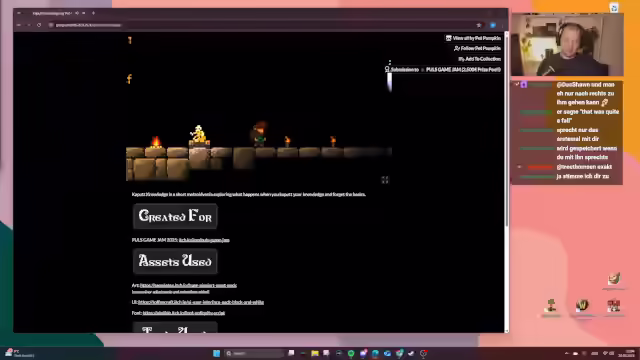The width and height of the screenshot is (640, 360).
Task: Open the Font asset link
Action: (184, 313)
